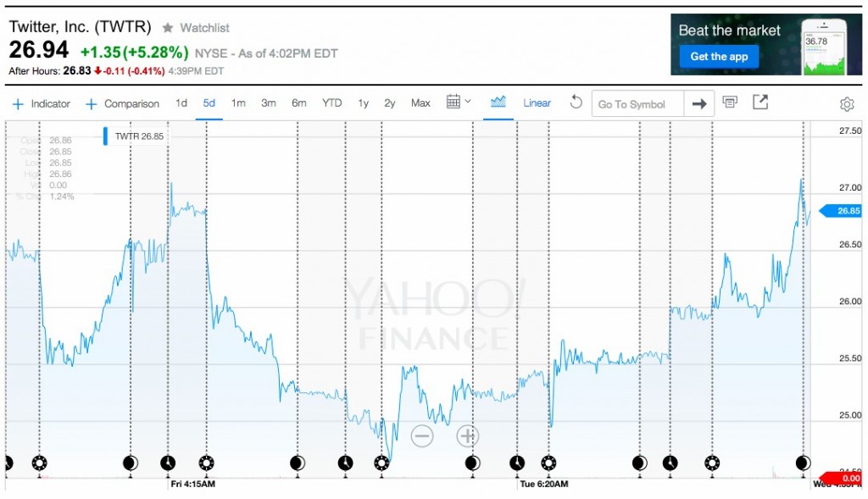Select the 1d time range
Viewport: 868px width, 499px height.
pyautogui.click(x=181, y=103)
